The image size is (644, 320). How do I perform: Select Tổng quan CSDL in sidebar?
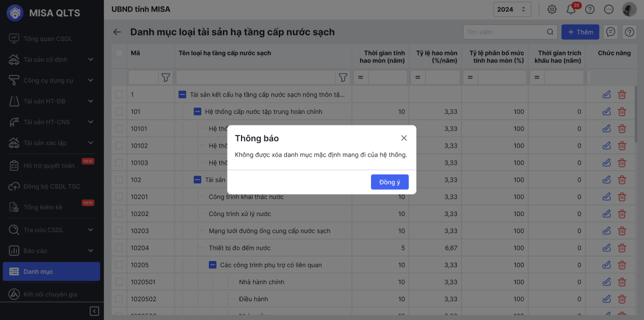(x=48, y=39)
